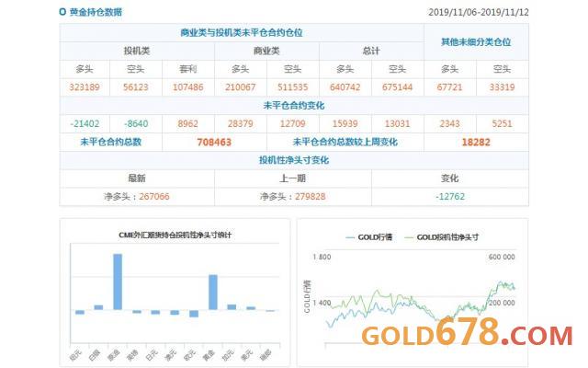Select the change value 28379
Viewport: 588px width, 368px height.
[x=241, y=123]
